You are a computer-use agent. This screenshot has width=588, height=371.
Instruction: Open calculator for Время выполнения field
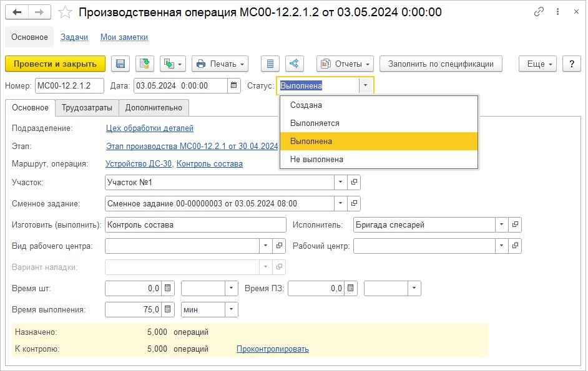pos(167,309)
